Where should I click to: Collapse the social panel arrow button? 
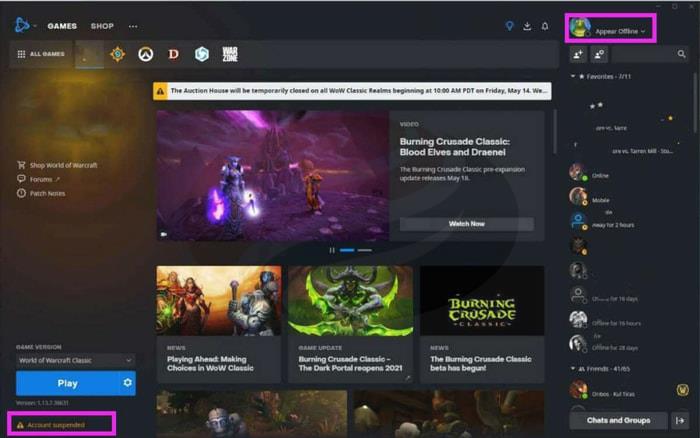pyautogui.click(x=680, y=421)
